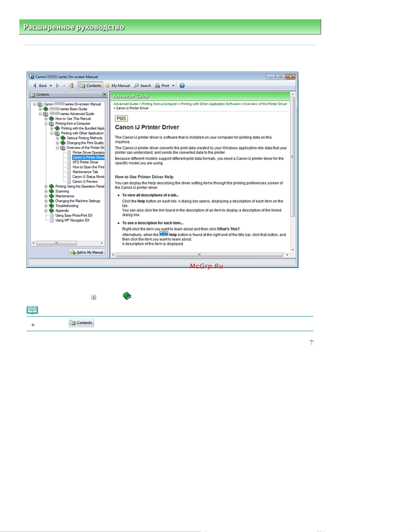411x532 pixels.
Task: Click page icon beside Using MP Navigator EX
Action: pyautogui.click(x=52, y=220)
